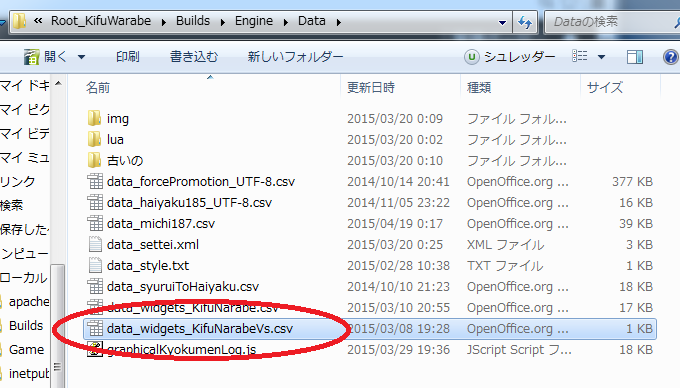This screenshot has height=388, width=680.
Task: Click the address bar folder icon
Action: [19, 21]
